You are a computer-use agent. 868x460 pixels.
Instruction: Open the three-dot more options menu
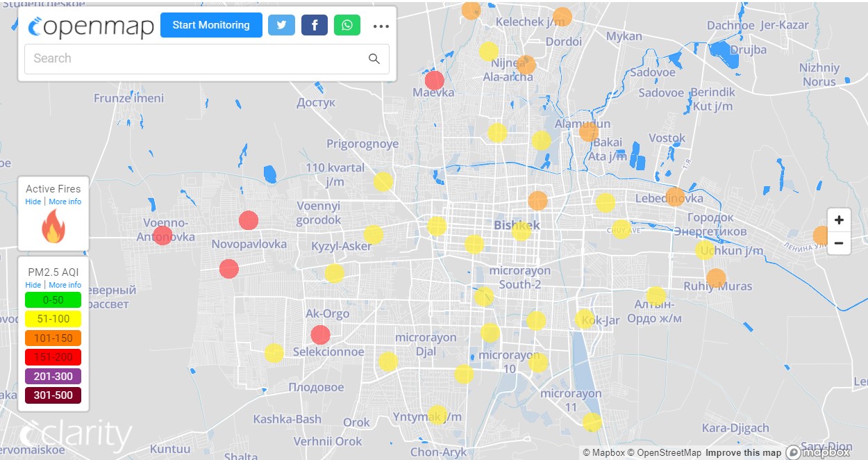381,26
